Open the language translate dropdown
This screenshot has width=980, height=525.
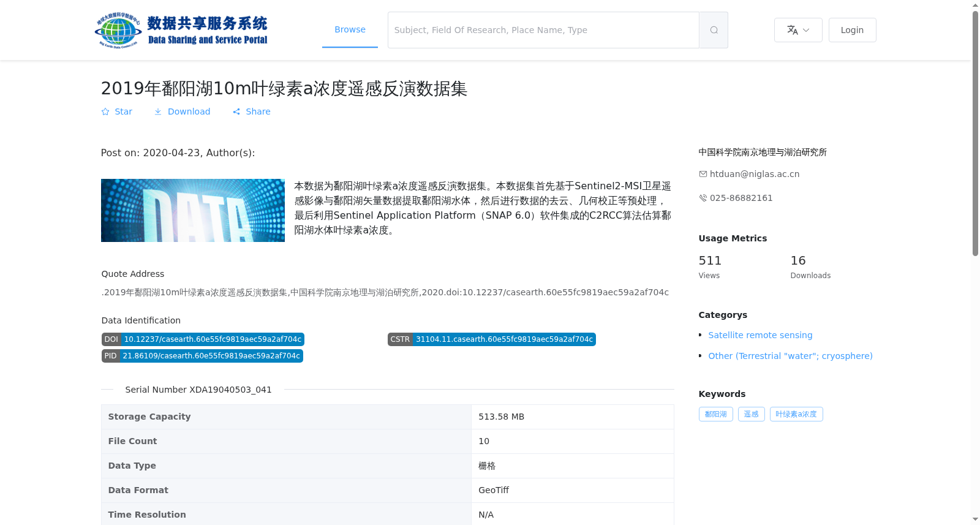click(x=798, y=30)
